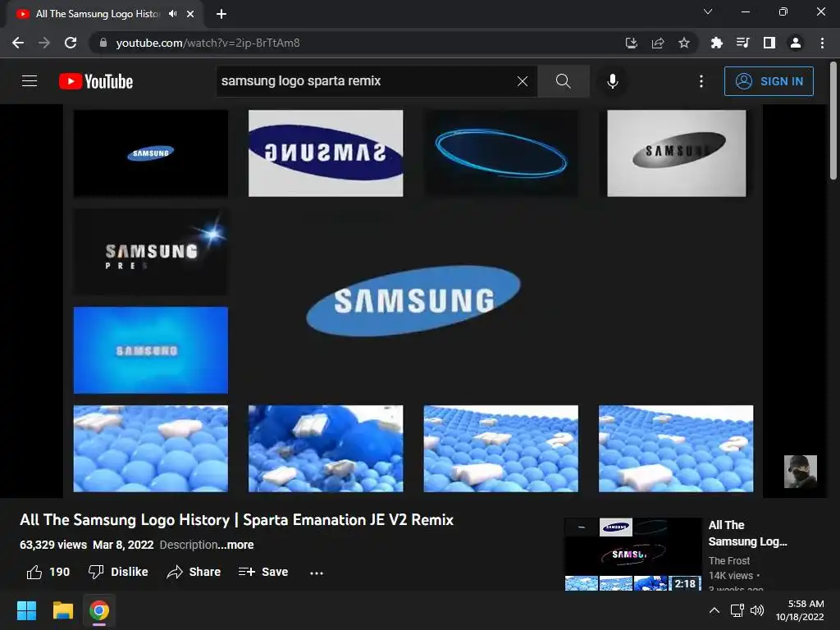Open the Windows Start menu
This screenshot has height=630, width=840.
26,610
